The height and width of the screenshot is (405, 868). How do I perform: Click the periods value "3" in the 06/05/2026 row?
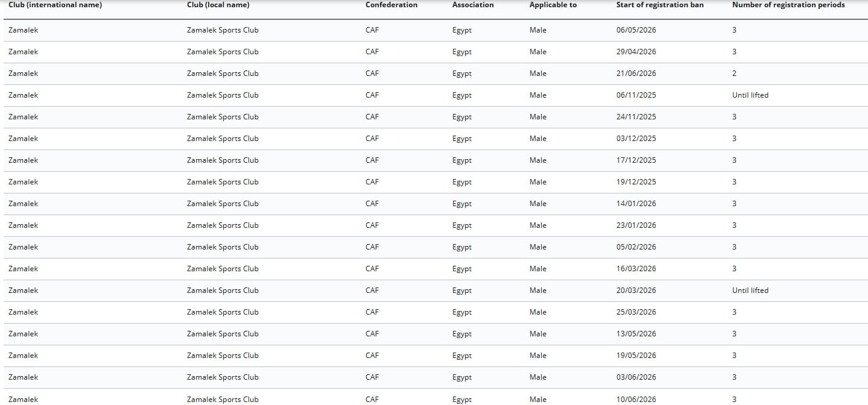tap(734, 30)
